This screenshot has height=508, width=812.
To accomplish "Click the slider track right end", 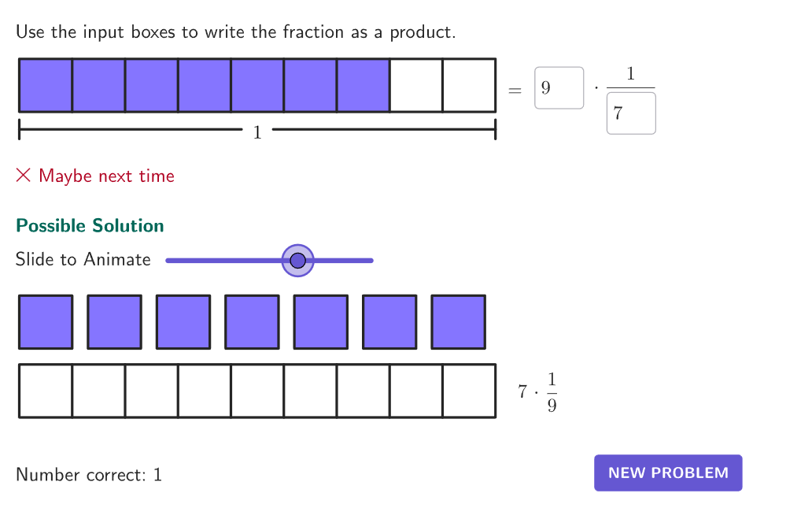I will click(x=370, y=260).
